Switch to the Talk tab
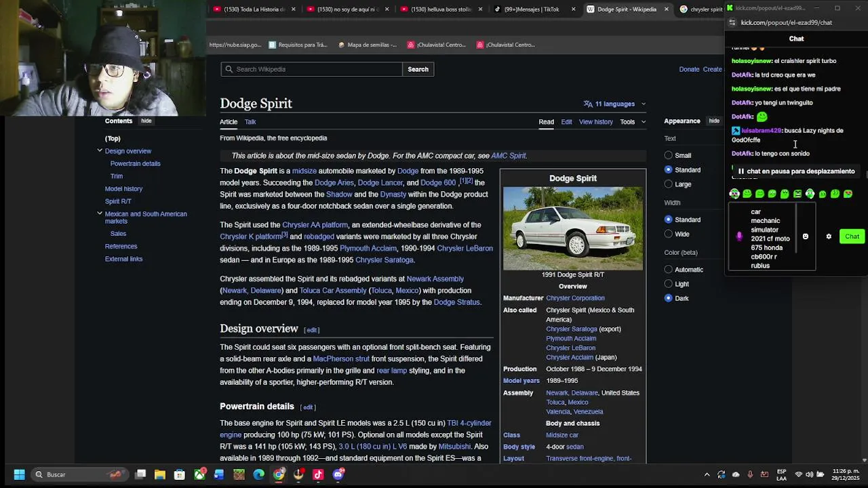868x488 pixels. 250,122
